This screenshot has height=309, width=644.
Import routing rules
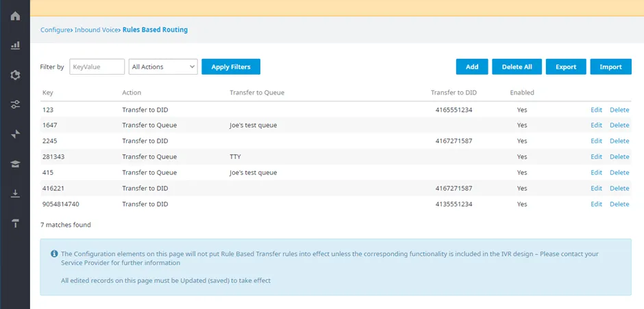(610, 66)
